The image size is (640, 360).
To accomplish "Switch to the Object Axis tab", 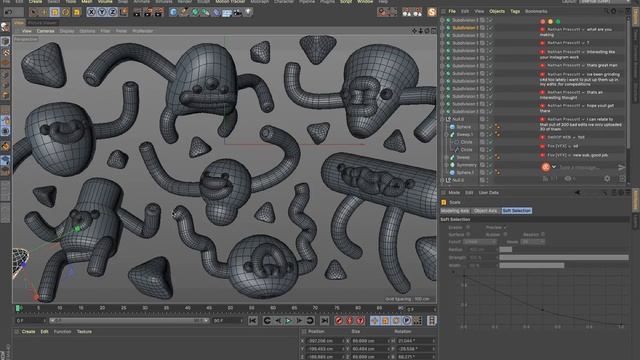I will 485,211.
